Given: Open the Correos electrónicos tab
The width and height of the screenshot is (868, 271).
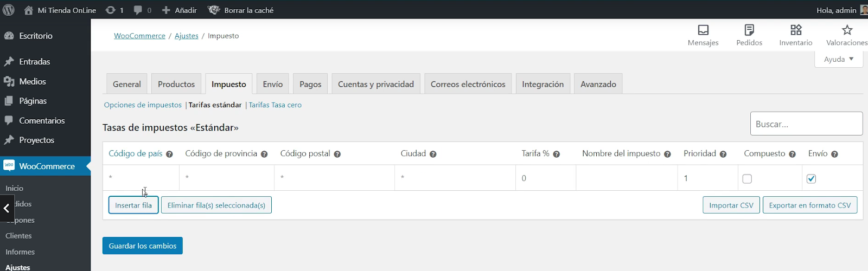Looking at the screenshot, I should [x=468, y=84].
